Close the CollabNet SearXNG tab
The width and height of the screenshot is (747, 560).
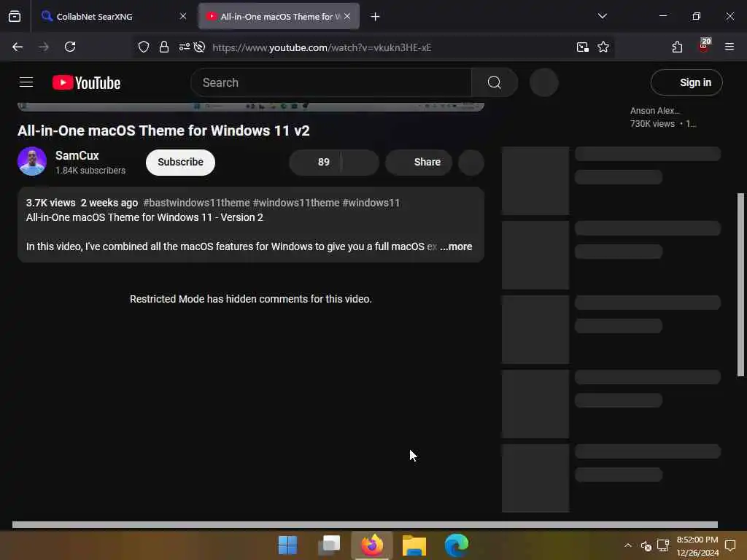pyautogui.click(x=183, y=16)
